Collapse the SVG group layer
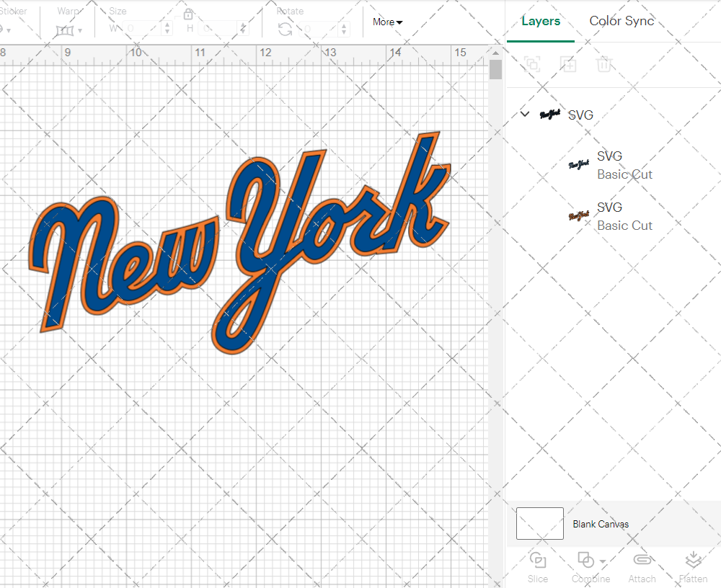721x588 pixels. (x=525, y=114)
